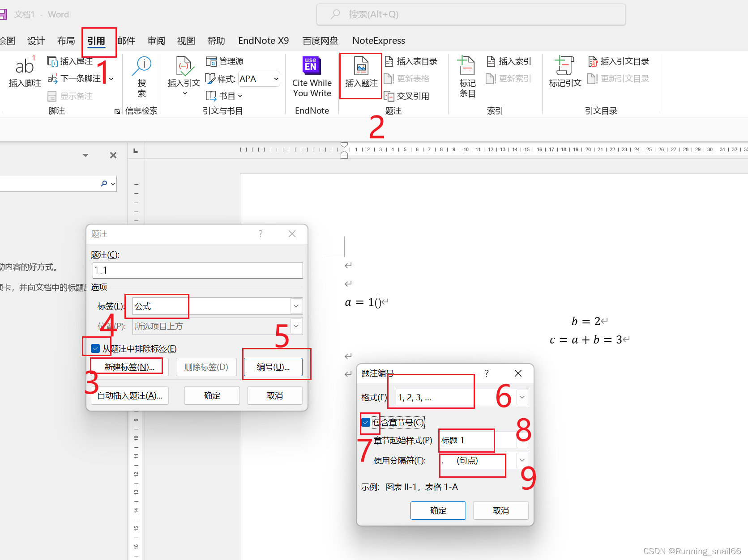Click the navigation pane search magnifier icon
This screenshot has height=560, width=748.
click(x=104, y=183)
